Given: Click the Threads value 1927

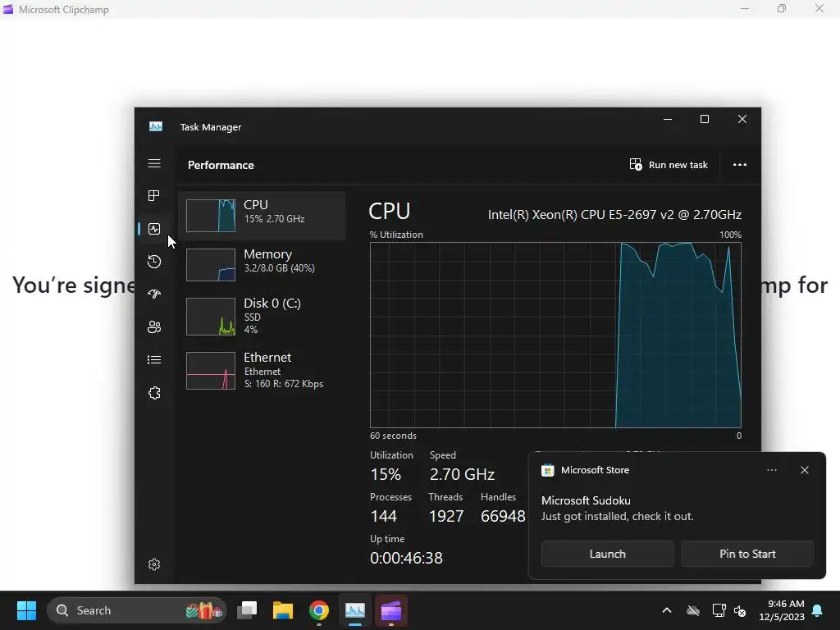Looking at the screenshot, I should (445, 516).
